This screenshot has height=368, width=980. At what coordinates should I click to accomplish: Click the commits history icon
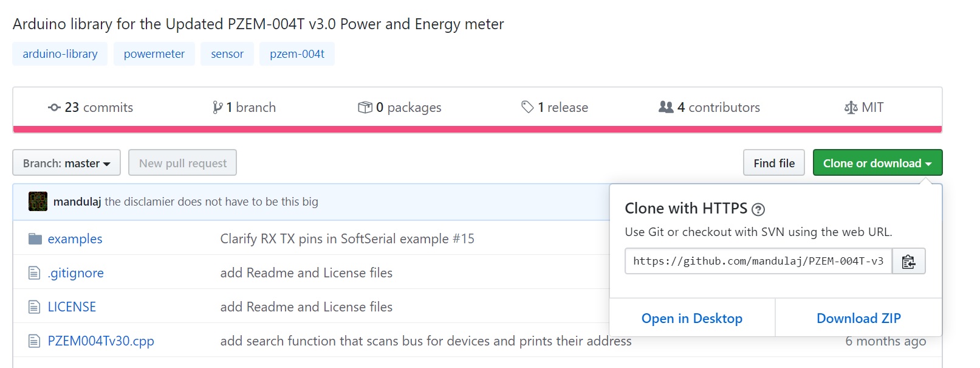(x=54, y=108)
